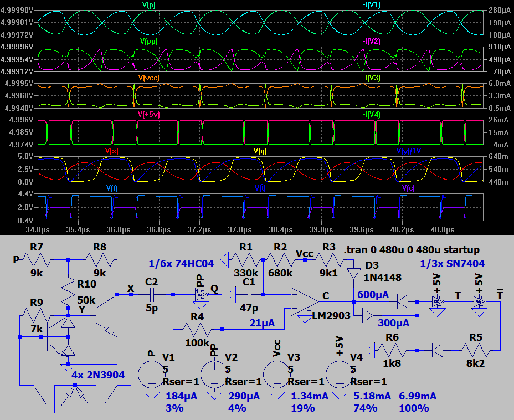Click the 74HC04 inverter gate before Q

click(198, 294)
